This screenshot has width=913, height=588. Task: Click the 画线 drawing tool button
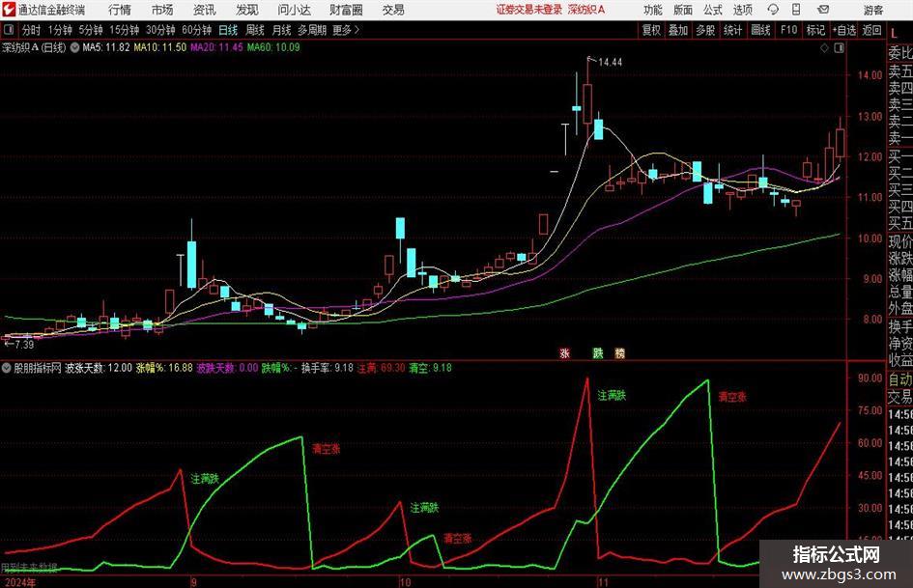[x=761, y=30]
